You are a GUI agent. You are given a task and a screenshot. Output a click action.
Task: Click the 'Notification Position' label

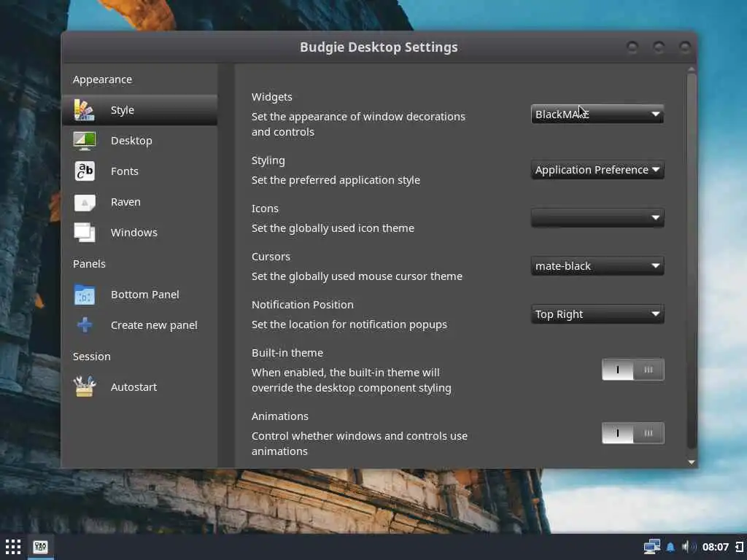point(303,305)
